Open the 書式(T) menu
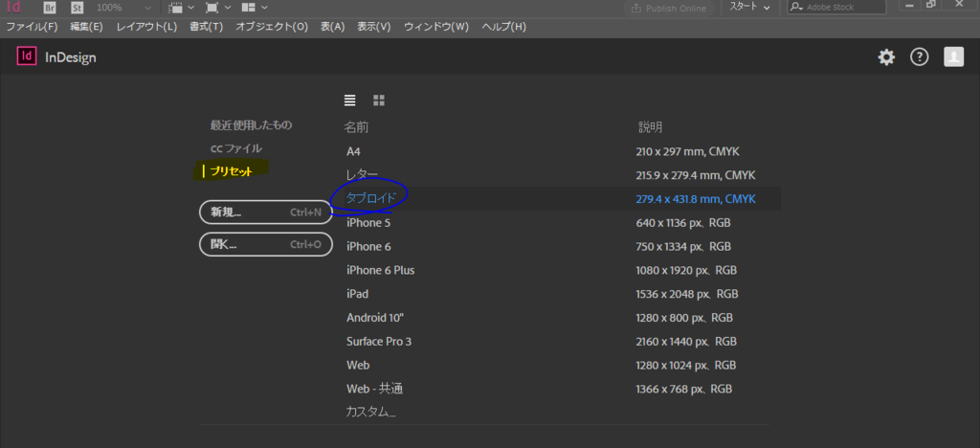The height and width of the screenshot is (448, 980). (207, 27)
